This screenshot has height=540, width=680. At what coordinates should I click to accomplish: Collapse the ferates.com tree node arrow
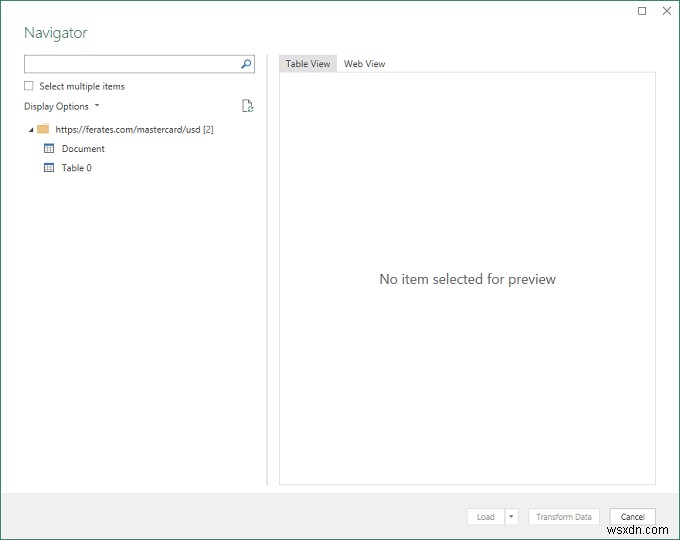[31, 130]
